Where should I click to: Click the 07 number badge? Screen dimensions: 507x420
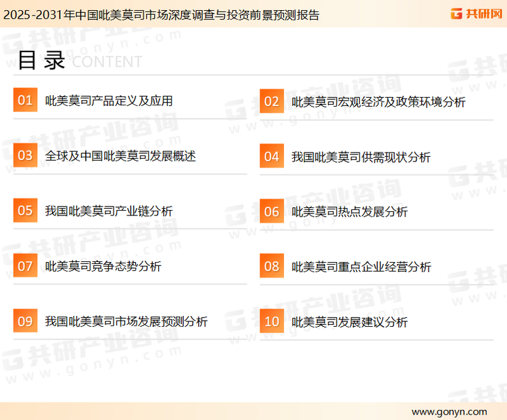25,266
